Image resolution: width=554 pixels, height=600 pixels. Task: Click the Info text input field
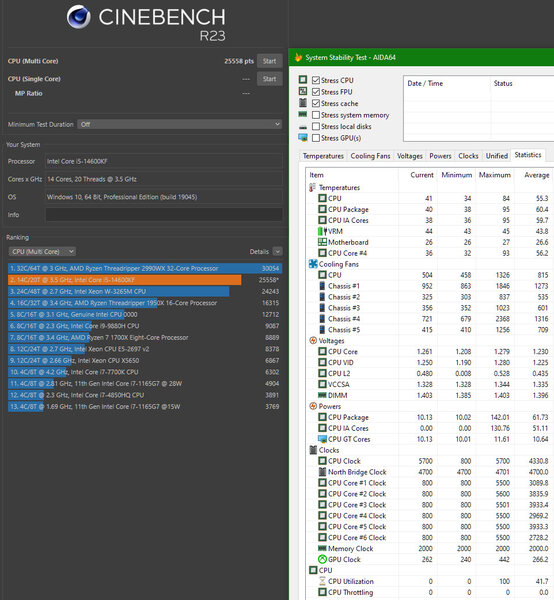click(x=164, y=215)
